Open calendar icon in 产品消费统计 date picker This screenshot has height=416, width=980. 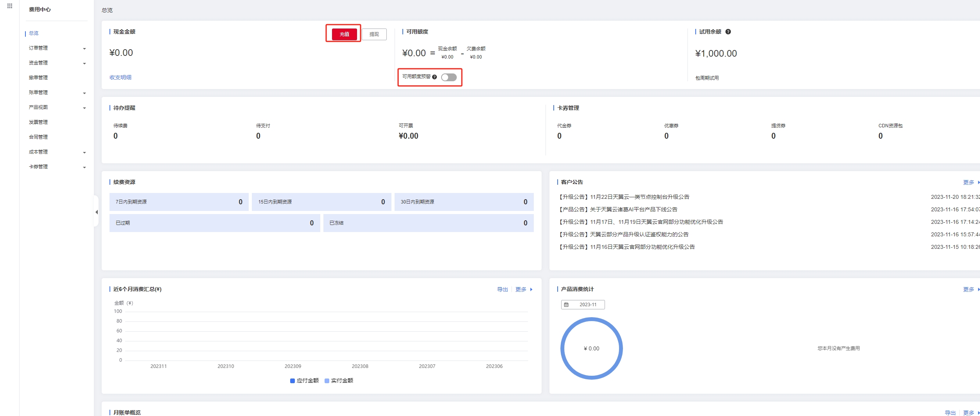(x=566, y=305)
